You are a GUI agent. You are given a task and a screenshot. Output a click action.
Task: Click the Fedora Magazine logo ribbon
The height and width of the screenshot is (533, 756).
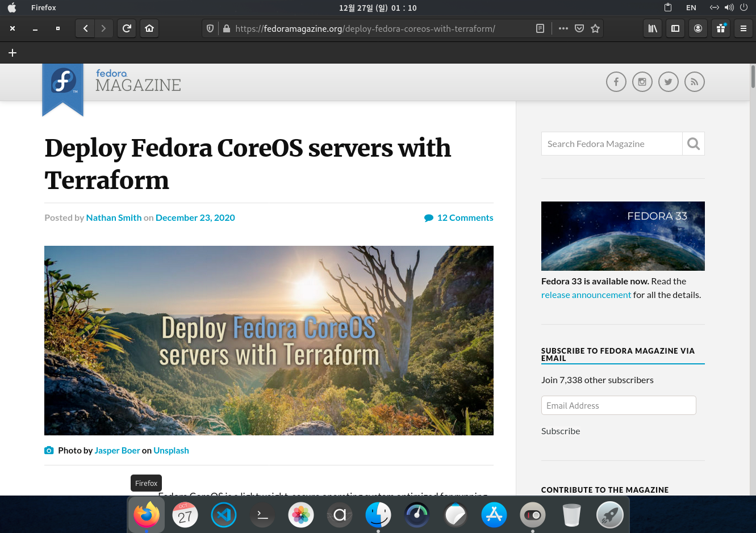point(63,89)
